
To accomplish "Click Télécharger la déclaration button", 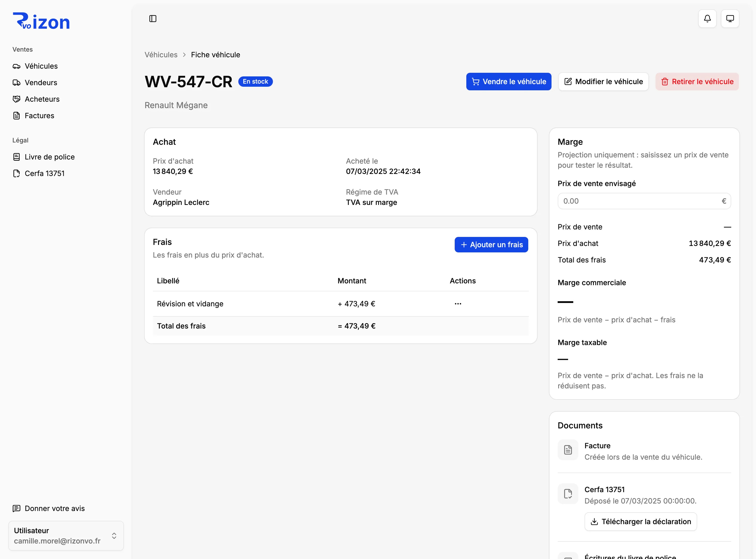I will coord(641,522).
